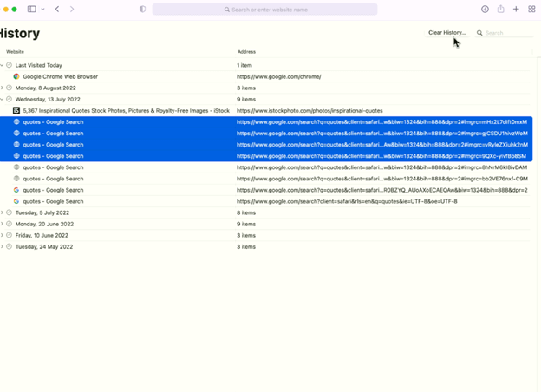Click globe icon of mHx2L7dlft0mxM row

click(16, 121)
